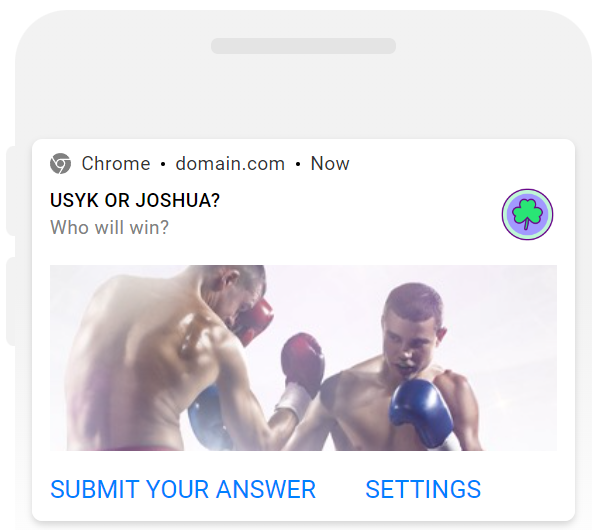Tap the 'Chrome' app name label
Image resolution: width=608 pixels, height=530 pixels.
pyautogui.click(x=116, y=164)
